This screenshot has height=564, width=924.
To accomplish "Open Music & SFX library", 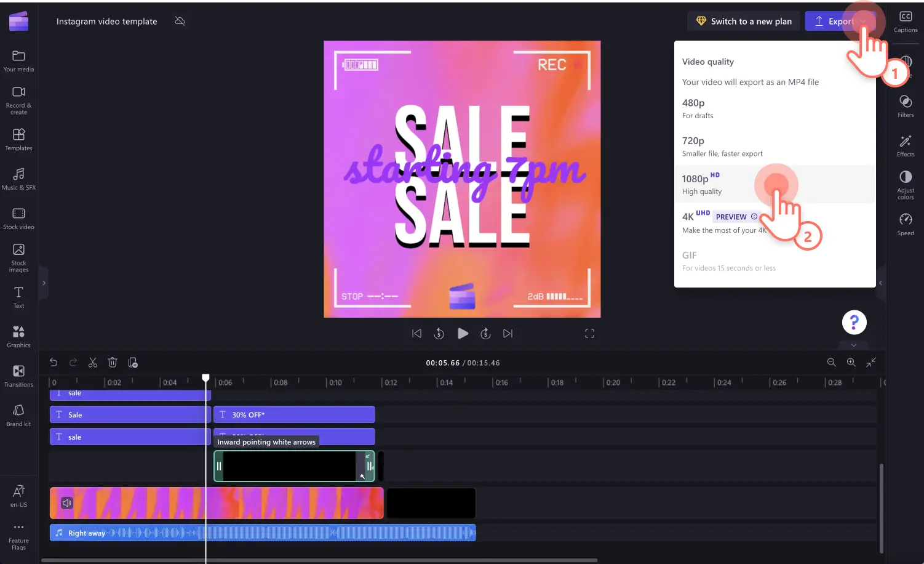I will (18, 179).
